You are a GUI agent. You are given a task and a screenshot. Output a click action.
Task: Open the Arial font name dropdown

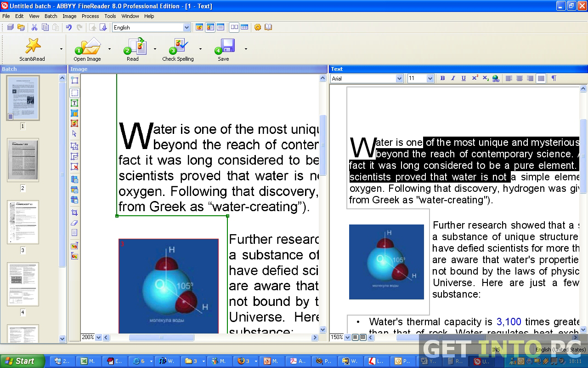pyautogui.click(x=399, y=79)
